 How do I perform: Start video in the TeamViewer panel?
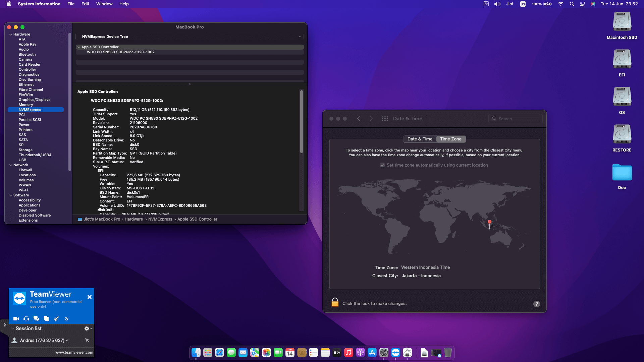pos(16,319)
